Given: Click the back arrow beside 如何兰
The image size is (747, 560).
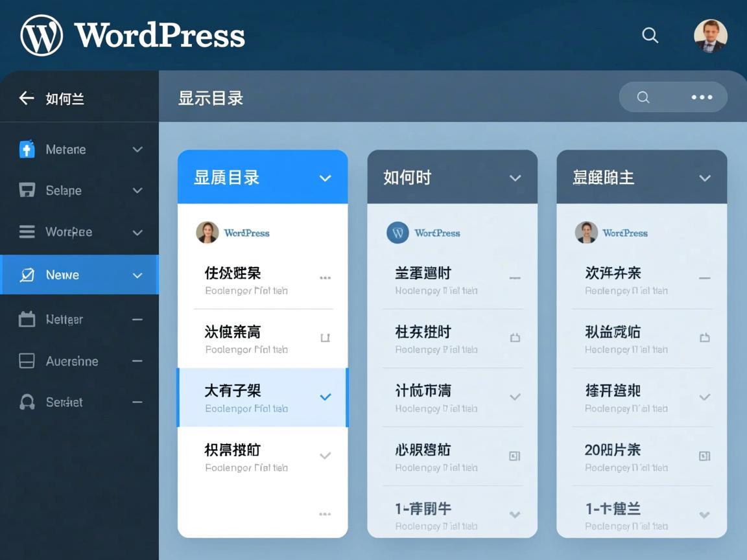Looking at the screenshot, I should [x=26, y=97].
